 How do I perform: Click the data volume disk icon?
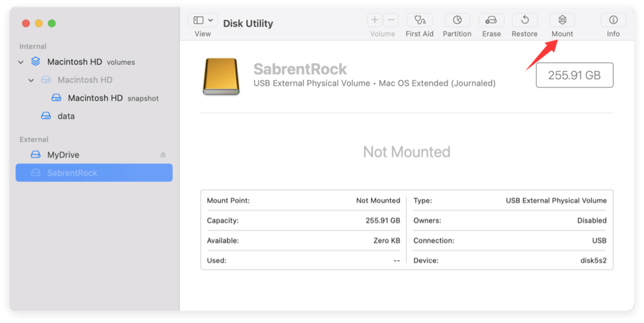(x=46, y=116)
